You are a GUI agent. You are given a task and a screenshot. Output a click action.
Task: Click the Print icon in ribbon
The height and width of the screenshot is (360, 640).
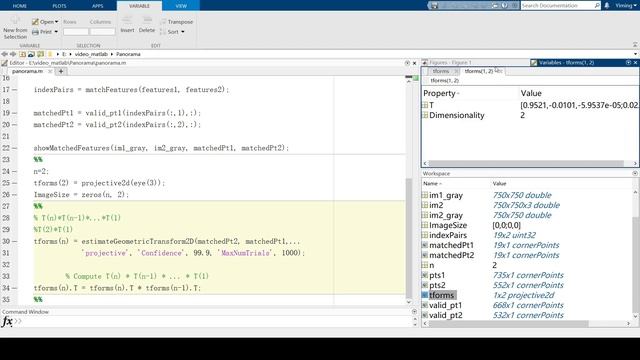click(35, 32)
